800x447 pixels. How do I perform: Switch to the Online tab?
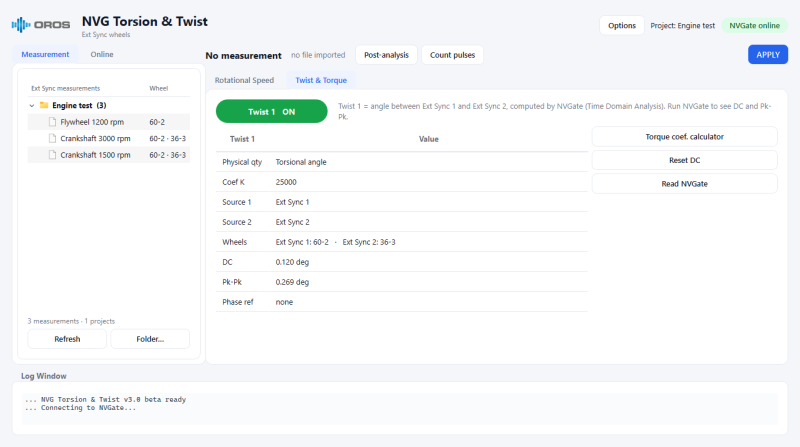pos(102,54)
